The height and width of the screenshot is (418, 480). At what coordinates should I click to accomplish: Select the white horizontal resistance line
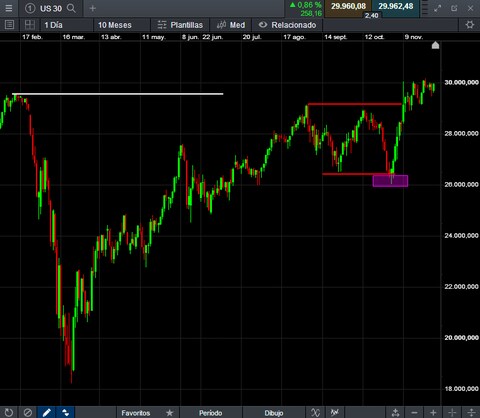(118, 94)
